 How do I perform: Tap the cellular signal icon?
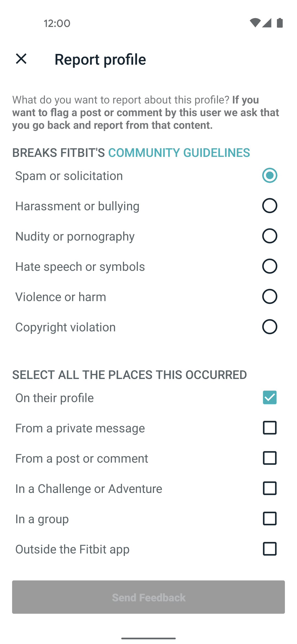pyautogui.click(x=267, y=23)
